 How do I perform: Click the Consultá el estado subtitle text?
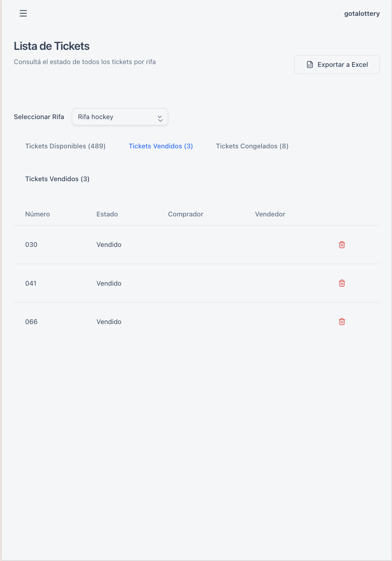tap(85, 62)
